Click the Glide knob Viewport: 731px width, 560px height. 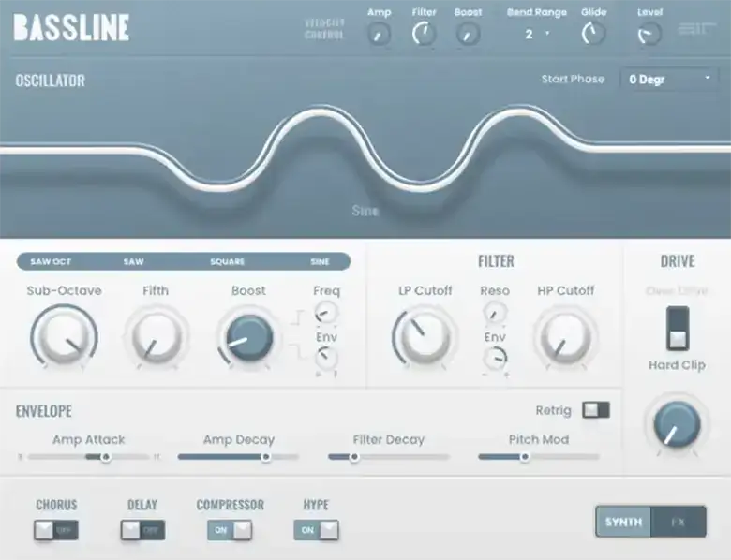[x=593, y=33]
